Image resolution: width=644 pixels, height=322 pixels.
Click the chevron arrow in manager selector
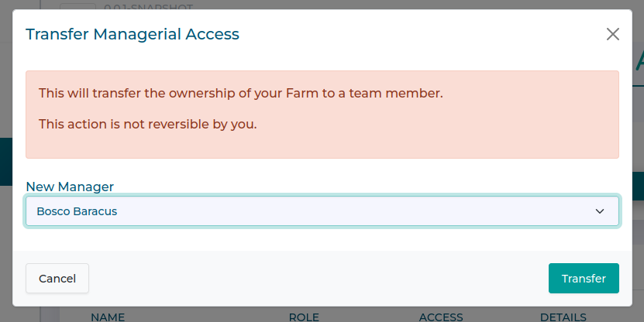(599, 211)
